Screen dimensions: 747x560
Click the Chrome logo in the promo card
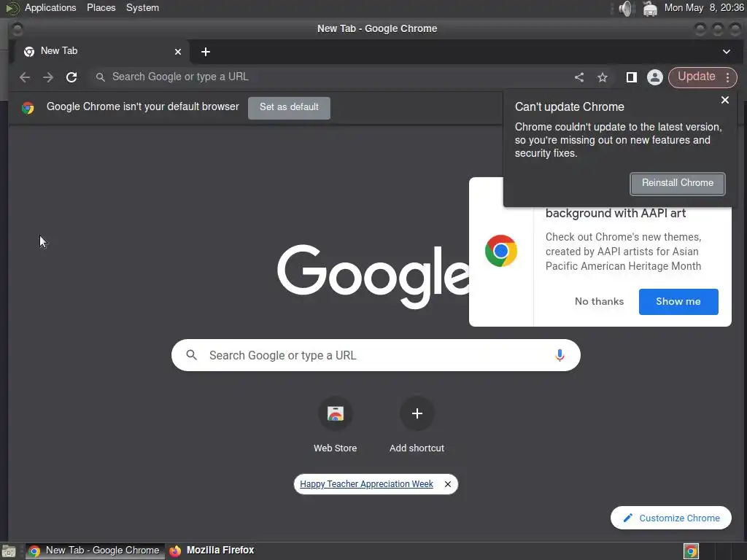pyautogui.click(x=501, y=251)
